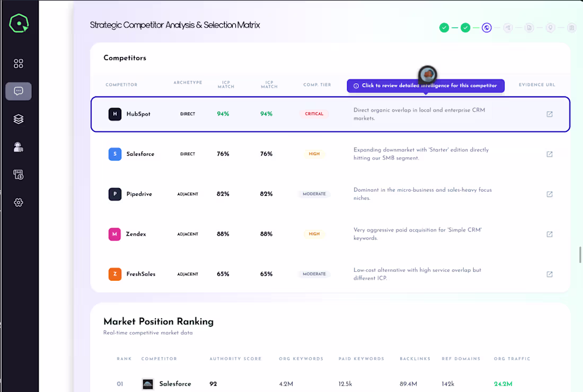Sort by ARCHETYPE column header

coord(188,83)
